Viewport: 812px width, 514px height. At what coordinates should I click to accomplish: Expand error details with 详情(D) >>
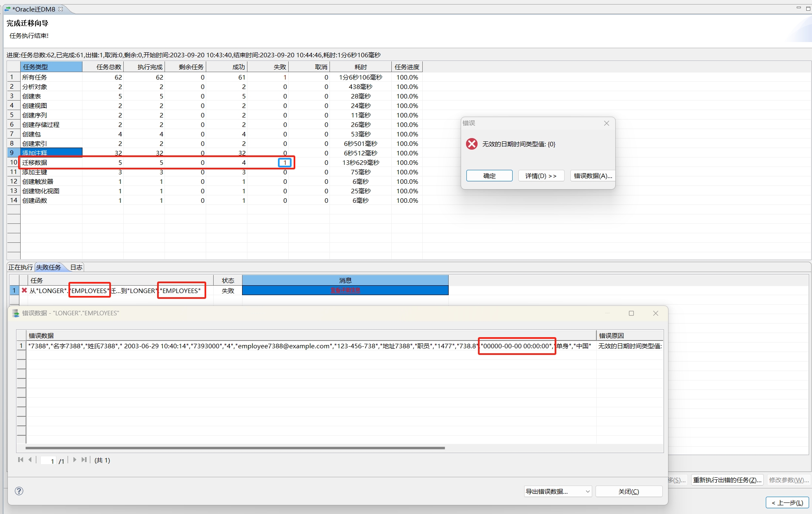coord(541,176)
